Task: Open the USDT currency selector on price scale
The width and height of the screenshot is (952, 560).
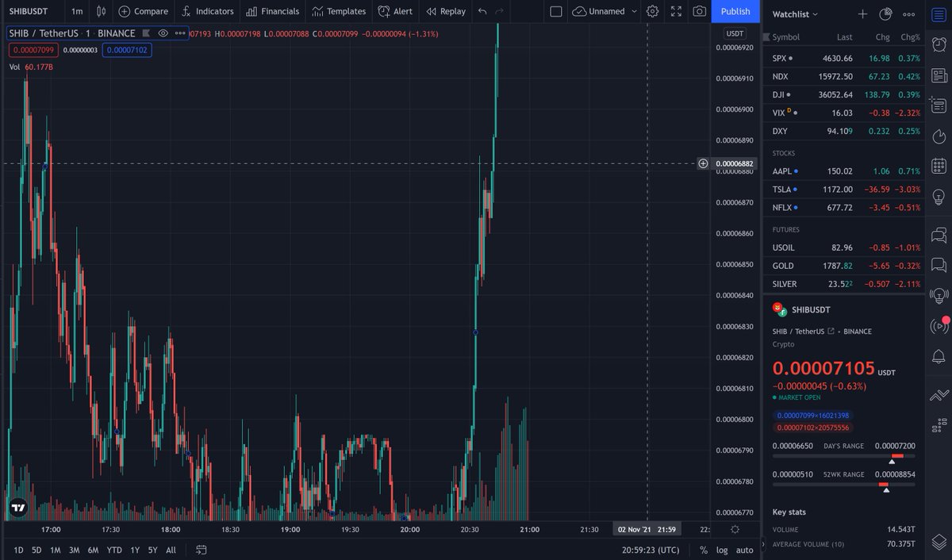Action: point(735,33)
